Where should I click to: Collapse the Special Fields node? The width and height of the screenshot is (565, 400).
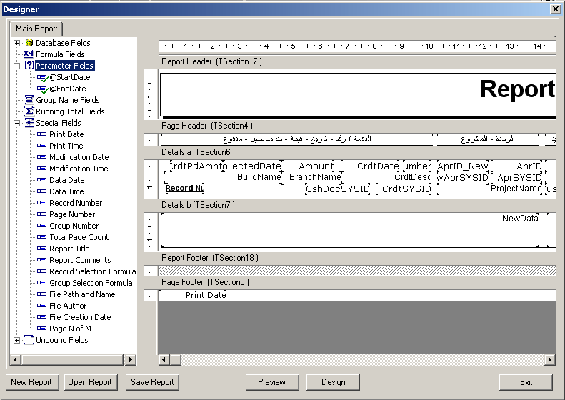[17, 123]
